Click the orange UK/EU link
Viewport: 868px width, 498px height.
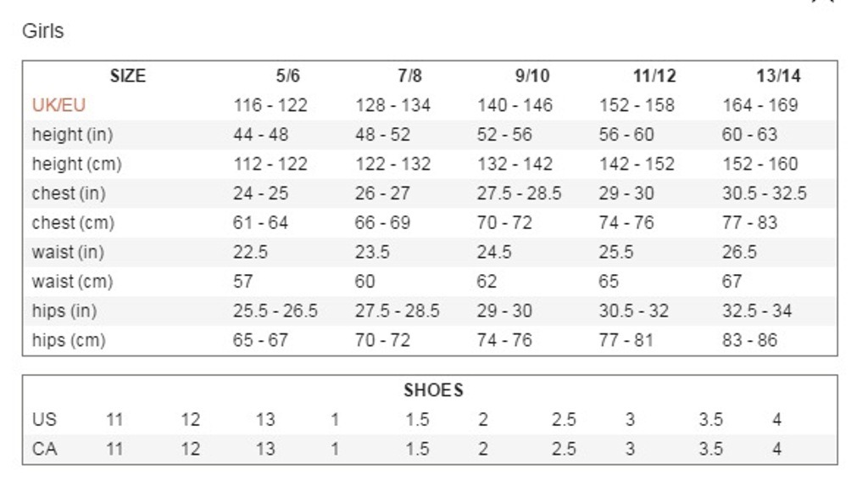coord(58,105)
